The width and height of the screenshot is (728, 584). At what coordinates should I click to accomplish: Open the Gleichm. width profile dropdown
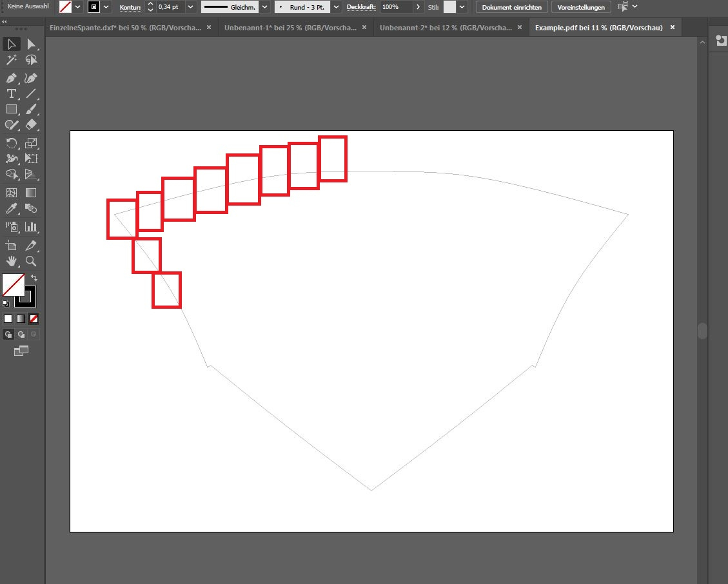pos(264,7)
